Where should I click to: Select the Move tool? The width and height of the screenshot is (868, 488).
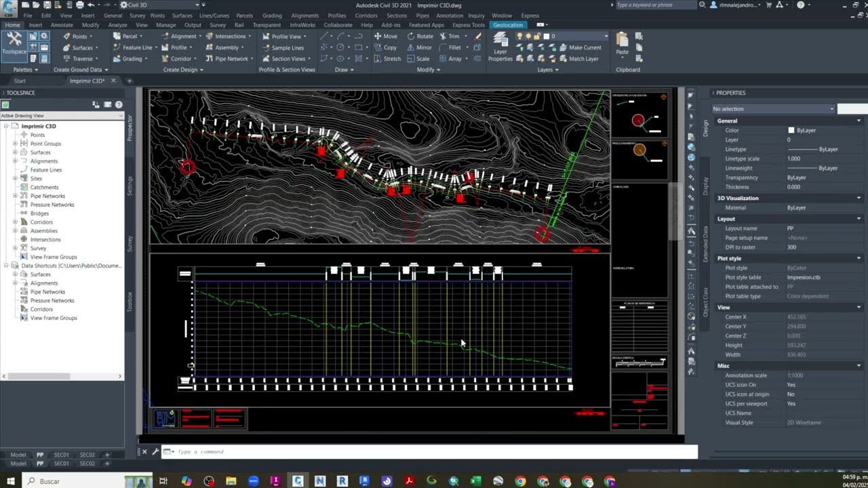coord(385,36)
